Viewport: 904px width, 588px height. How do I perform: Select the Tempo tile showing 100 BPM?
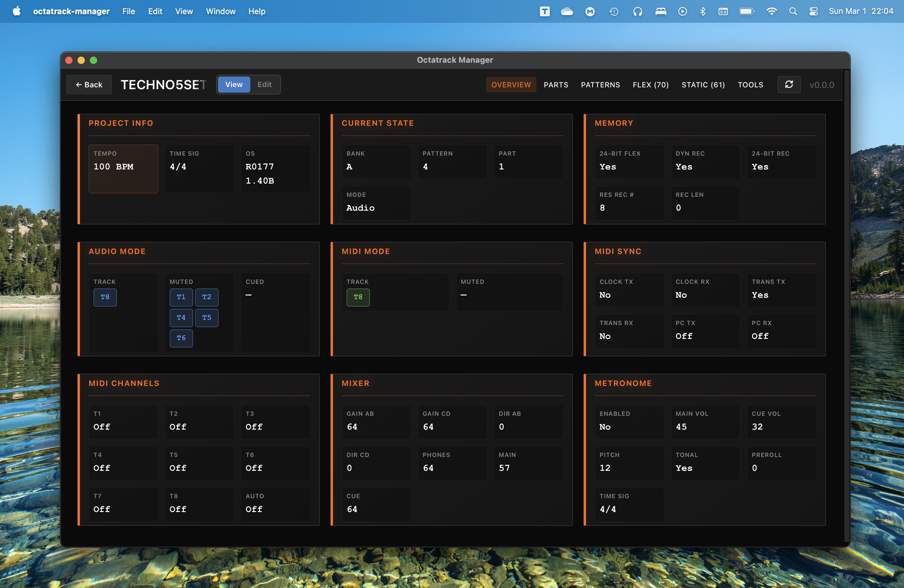(123, 169)
